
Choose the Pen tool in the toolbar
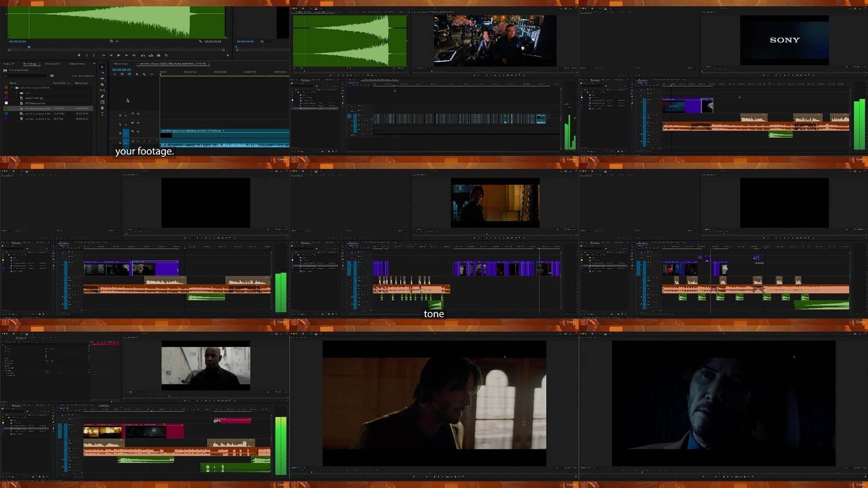(102, 96)
